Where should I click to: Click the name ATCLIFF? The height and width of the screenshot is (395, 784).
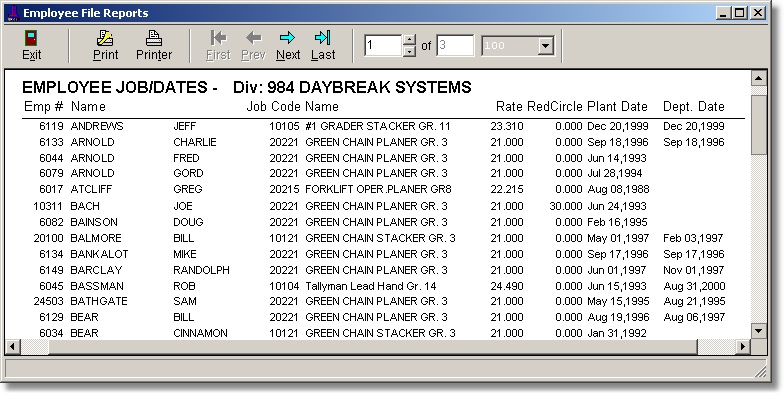(92, 189)
